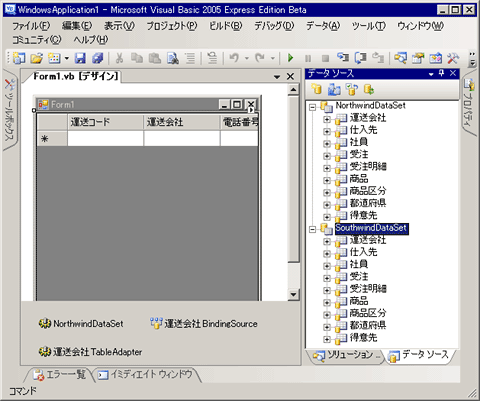Click the Paste toolbar icon
This screenshot has height=401, width=480.
pyautogui.click(x=154, y=58)
